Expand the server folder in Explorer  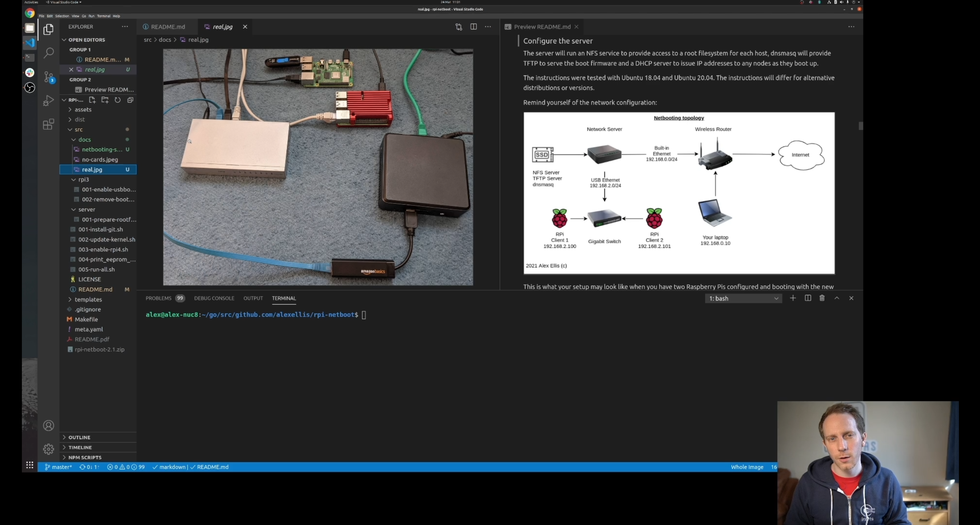coord(86,209)
